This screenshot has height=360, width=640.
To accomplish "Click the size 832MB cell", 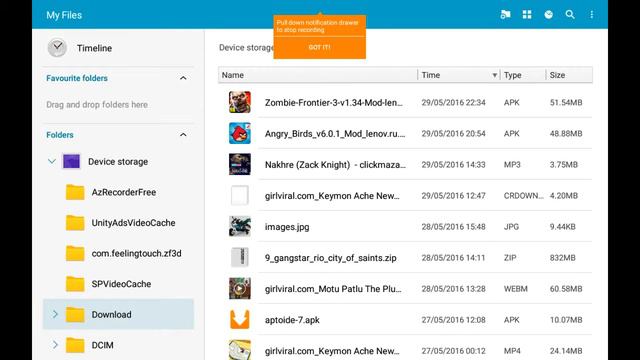I will tap(562, 258).
